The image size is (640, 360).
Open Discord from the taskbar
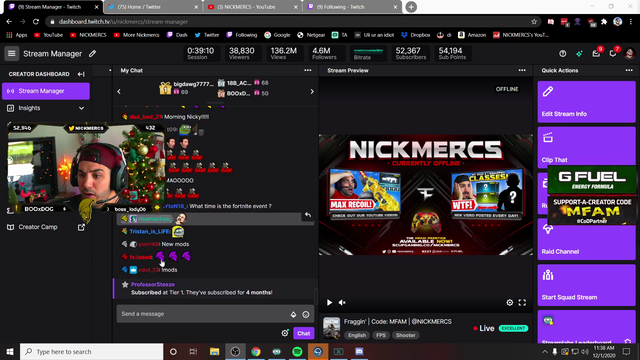359,351
